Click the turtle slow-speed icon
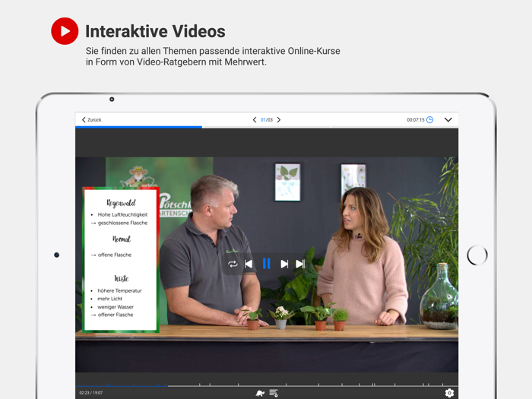The height and width of the screenshot is (399, 532). click(x=260, y=393)
